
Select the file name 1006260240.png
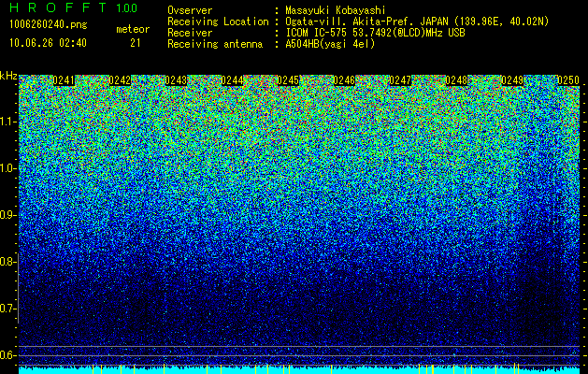tap(49, 25)
